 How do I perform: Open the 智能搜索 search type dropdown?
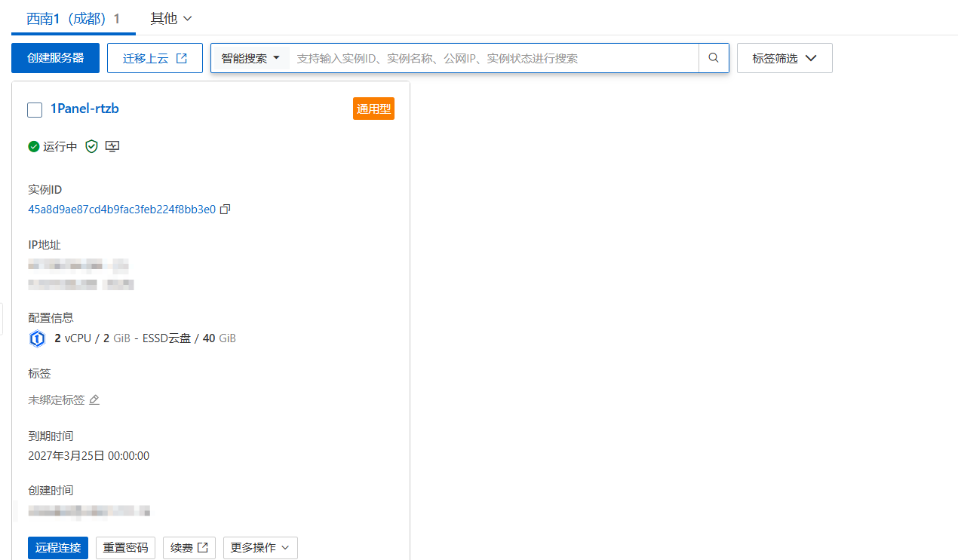click(250, 58)
